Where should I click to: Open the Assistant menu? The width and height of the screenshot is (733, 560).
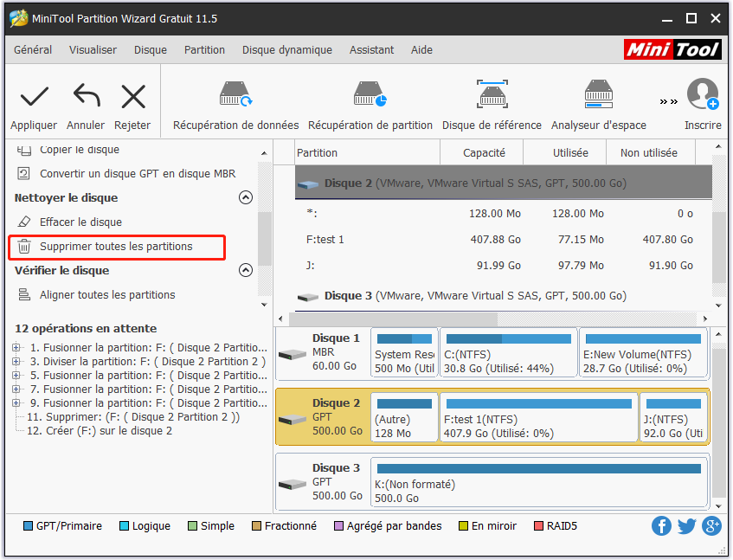tap(371, 49)
